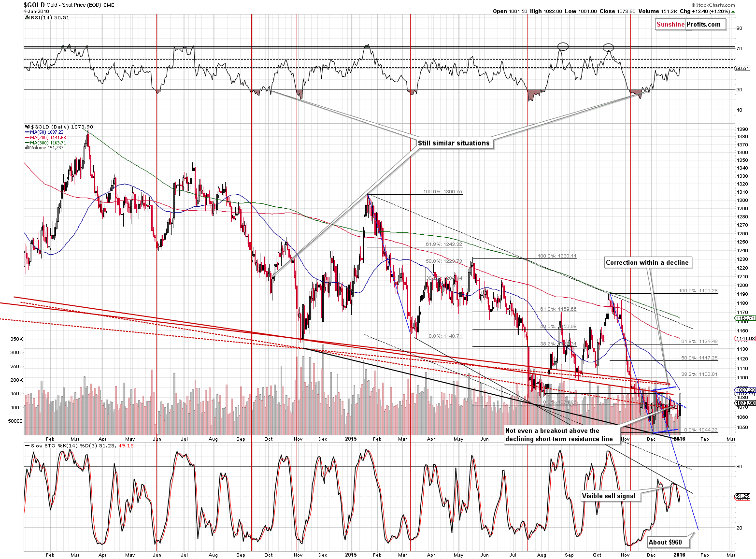Click the '$GOLD (Daily) 1073.90' legend text
This screenshot has width=756, height=559.
click(62, 127)
